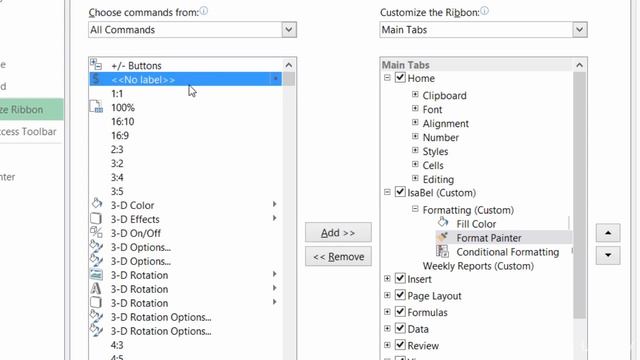
Task: Click the 3-D Rotation letter A icon
Action: click(96, 288)
